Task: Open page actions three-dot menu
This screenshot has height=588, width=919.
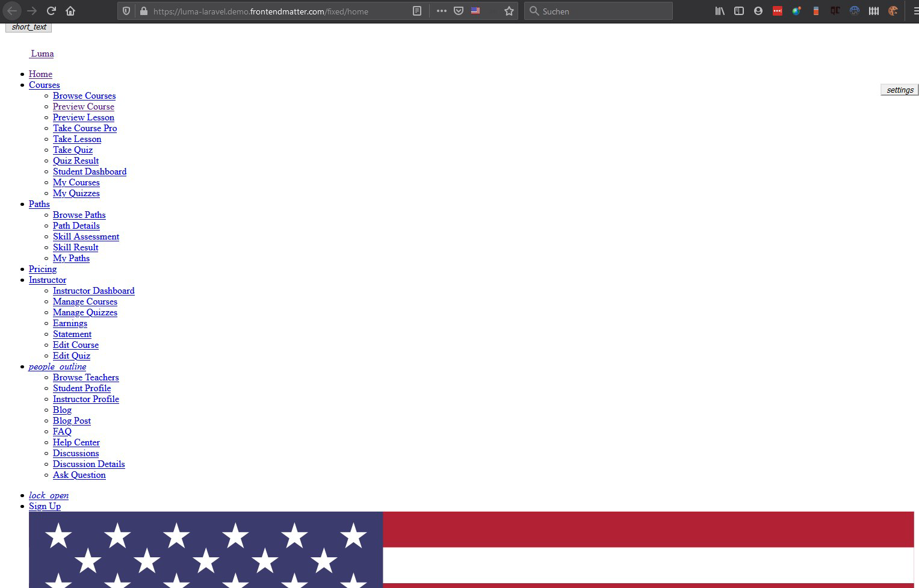Action: click(442, 11)
